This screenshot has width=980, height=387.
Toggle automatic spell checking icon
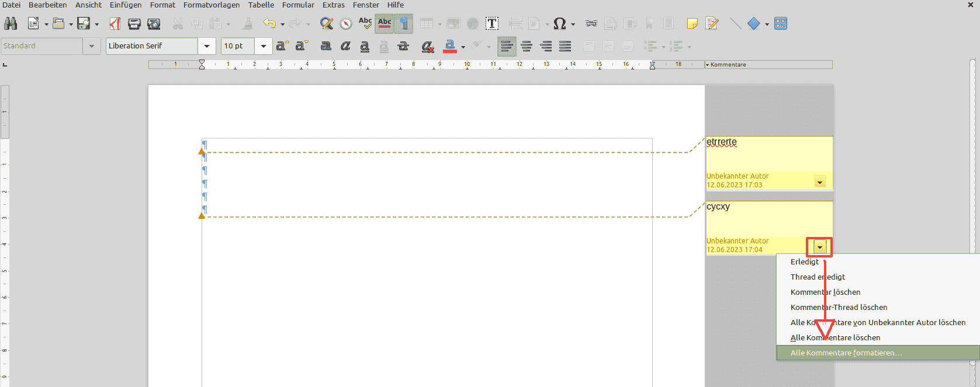(385, 23)
